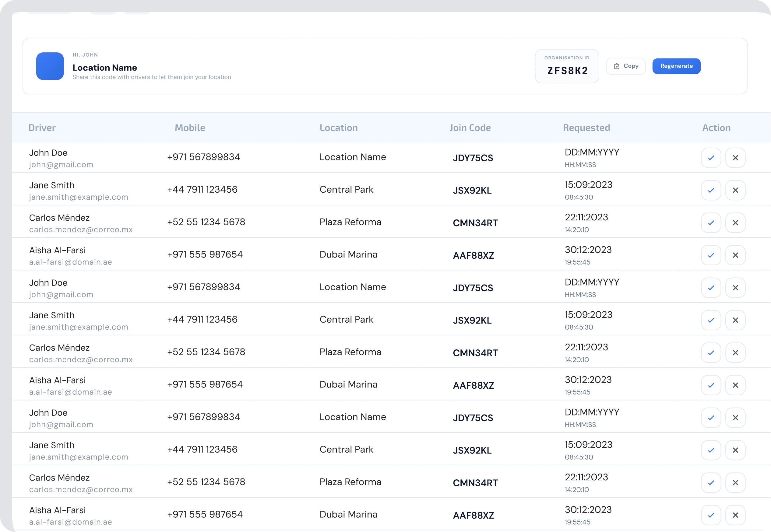The width and height of the screenshot is (771, 532).
Task: Approve the second Jane Smith join request
Action: (x=711, y=320)
